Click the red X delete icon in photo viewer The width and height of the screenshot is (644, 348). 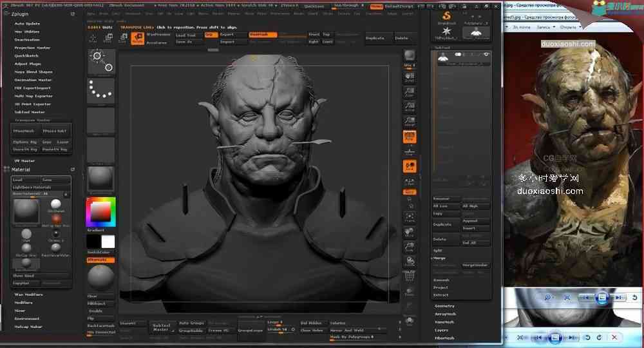click(x=614, y=337)
